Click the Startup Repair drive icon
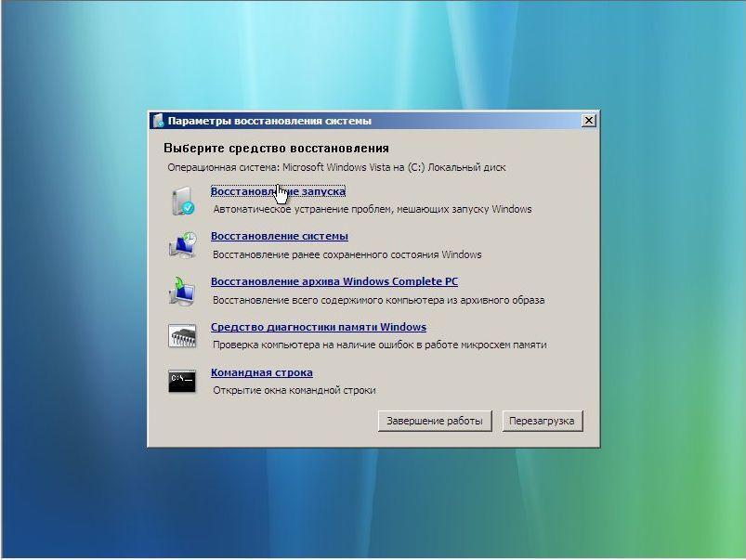 tap(182, 201)
